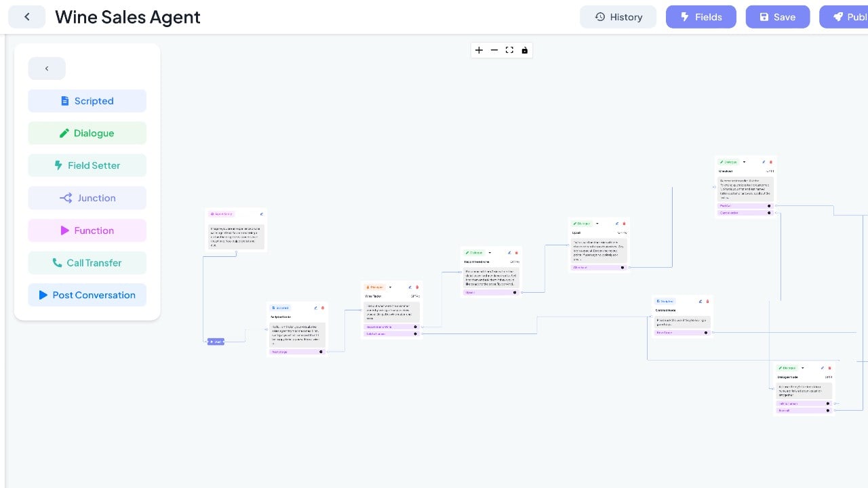
Task: Edit the Agent Setup node
Action: pyautogui.click(x=261, y=214)
